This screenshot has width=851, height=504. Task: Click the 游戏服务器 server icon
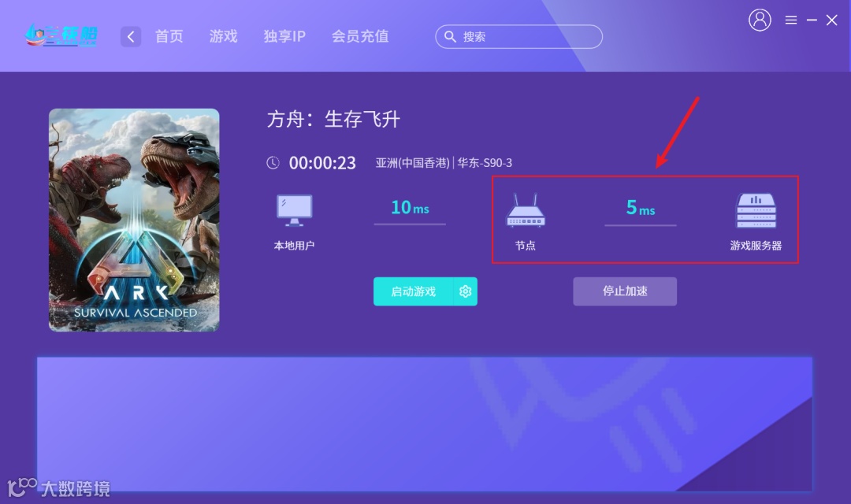tap(756, 210)
